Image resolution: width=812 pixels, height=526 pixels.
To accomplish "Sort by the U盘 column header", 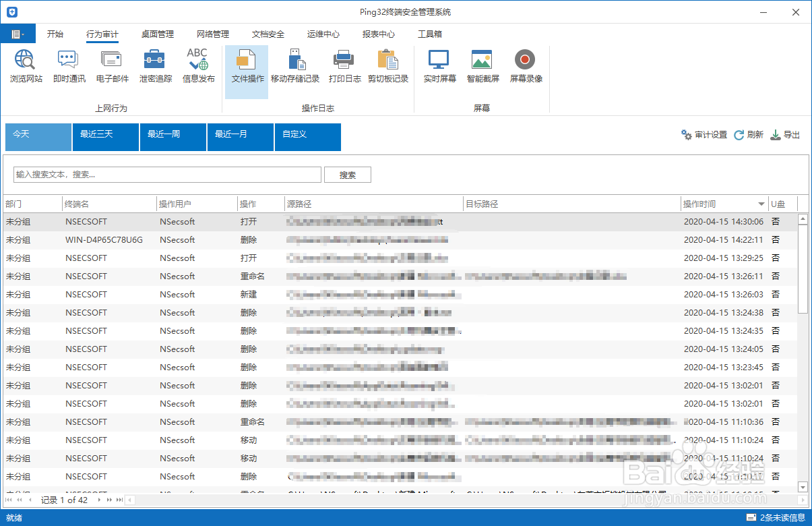I will coord(782,204).
